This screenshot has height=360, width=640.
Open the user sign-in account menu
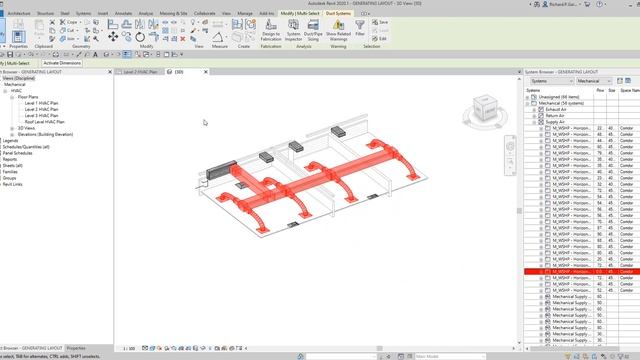point(562,4)
